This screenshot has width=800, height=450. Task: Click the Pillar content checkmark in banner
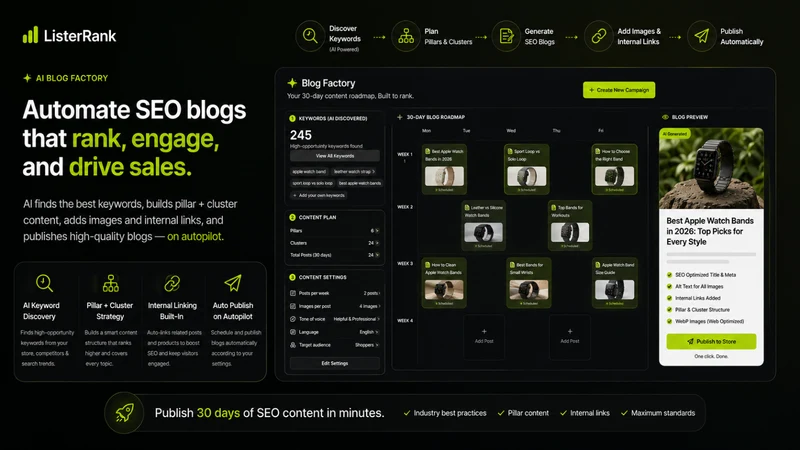(501, 413)
